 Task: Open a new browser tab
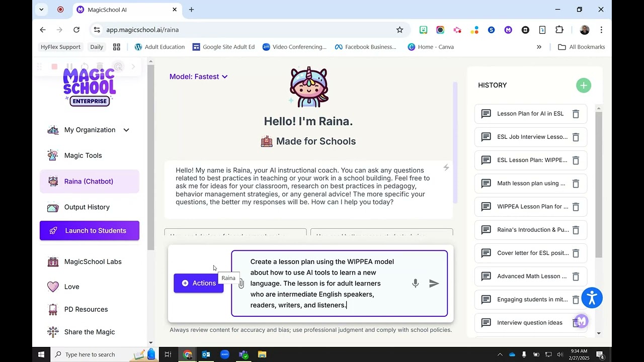tap(191, 10)
